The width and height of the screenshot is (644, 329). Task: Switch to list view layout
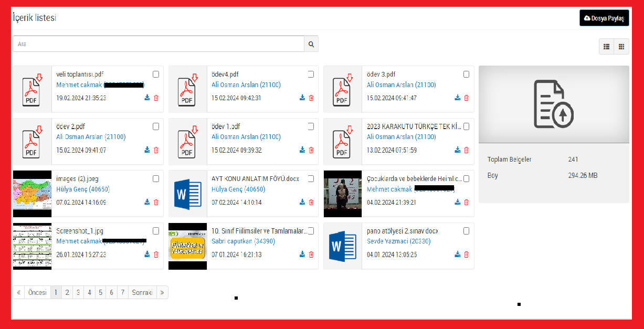pyautogui.click(x=607, y=47)
